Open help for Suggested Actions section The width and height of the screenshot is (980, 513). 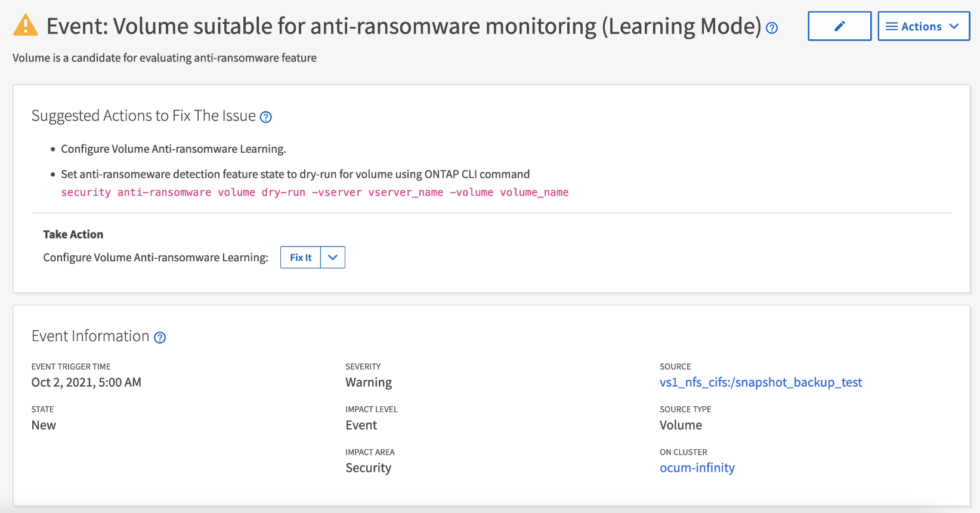pyautogui.click(x=266, y=118)
